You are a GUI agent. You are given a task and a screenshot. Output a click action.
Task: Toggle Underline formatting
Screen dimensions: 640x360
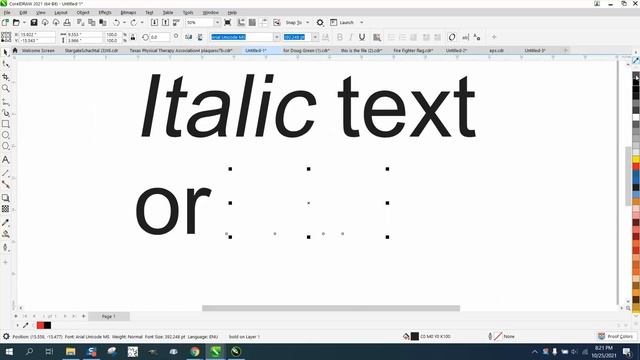click(362, 37)
